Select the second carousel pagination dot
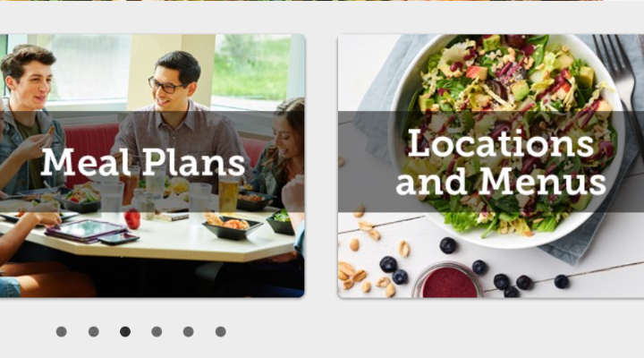The height and width of the screenshot is (358, 644). (94, 332)
